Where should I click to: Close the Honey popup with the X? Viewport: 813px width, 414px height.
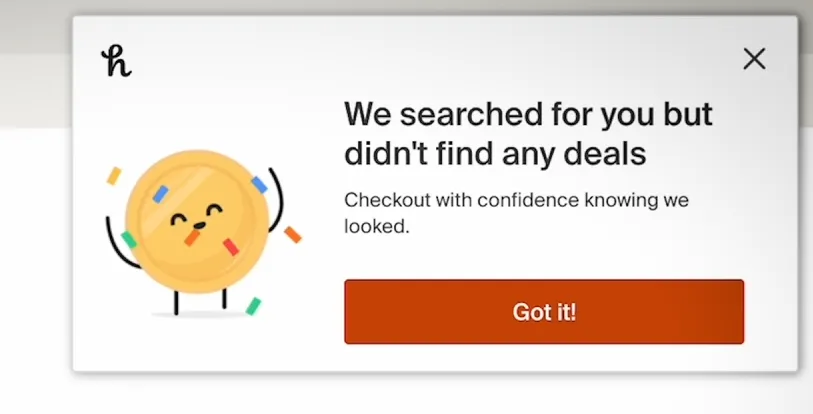[x=754, y=59]
